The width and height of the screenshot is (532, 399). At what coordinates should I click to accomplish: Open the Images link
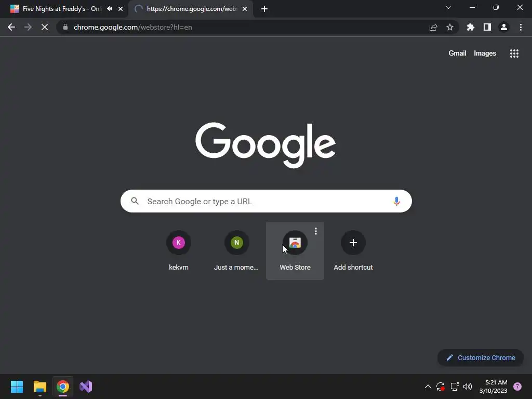(485, 54)
